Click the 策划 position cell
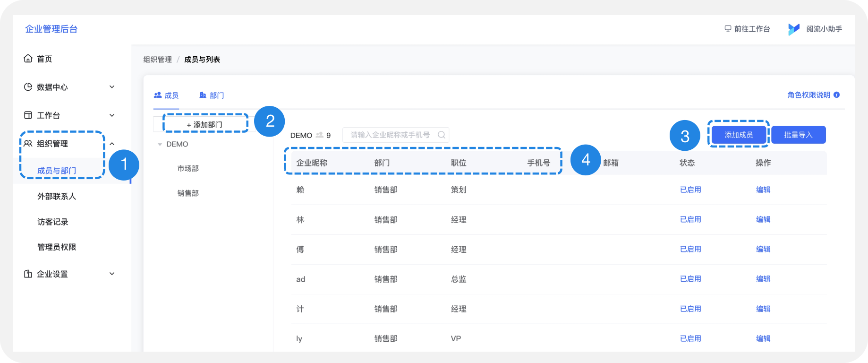The height and width of the screenshot is (363, 868). click(459, 190)
